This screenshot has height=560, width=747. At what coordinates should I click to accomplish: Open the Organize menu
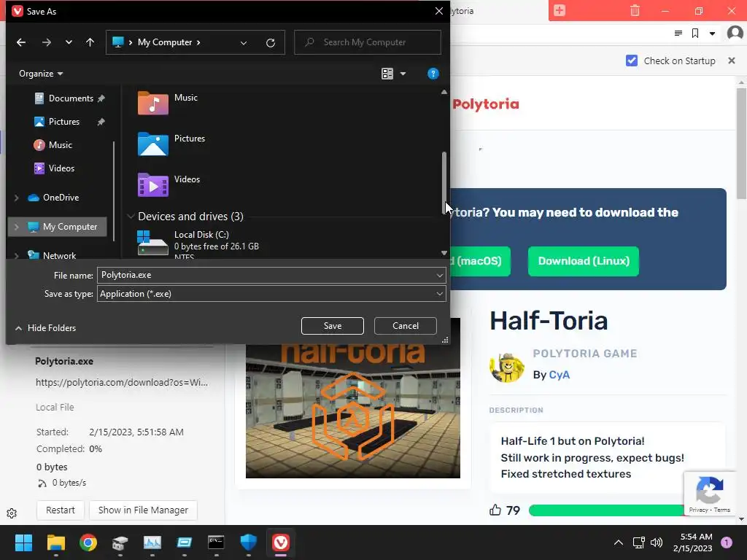pyautogui.click(x=41, y=74)
